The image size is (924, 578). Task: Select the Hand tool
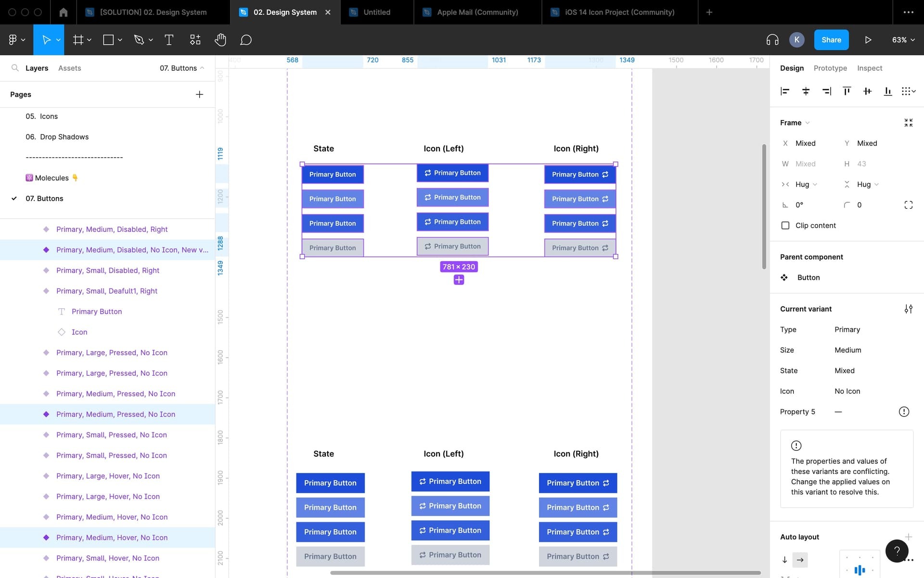[x=220, y=39]
